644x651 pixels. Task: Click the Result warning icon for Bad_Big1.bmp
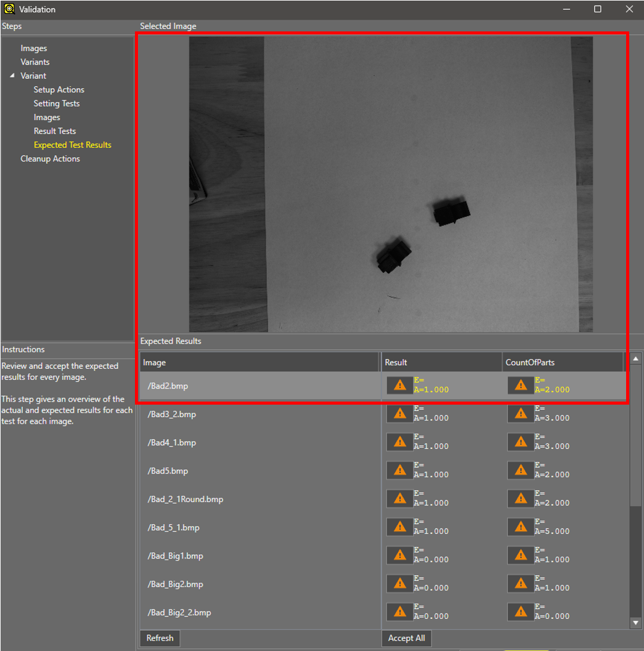(400, 556)
